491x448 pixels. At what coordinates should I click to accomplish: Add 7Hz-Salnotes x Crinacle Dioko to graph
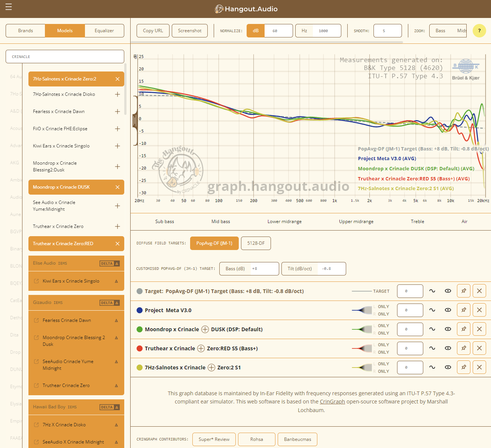coord(118,94)
